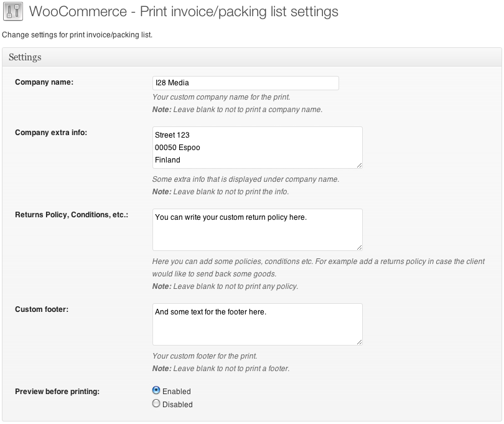The height and width of the screenshot is (424, 504).
Task: Click the 'Finland' line in the address box
Action: [x=168, y=160]
